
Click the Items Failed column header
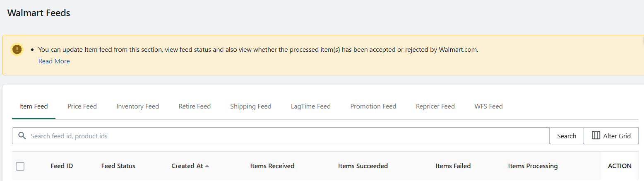pyautogui.click(x=453, y=166)
